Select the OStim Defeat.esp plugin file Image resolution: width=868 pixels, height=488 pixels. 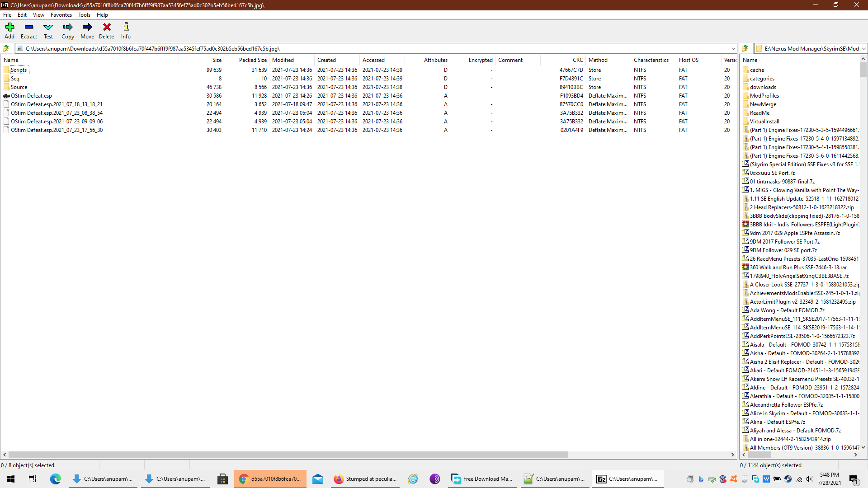point(31,96)
